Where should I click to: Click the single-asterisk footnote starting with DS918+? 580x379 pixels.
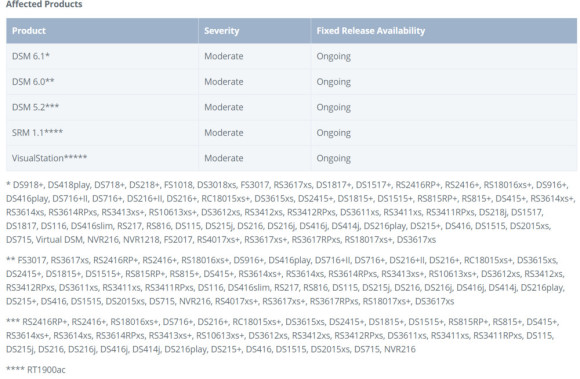291,212
